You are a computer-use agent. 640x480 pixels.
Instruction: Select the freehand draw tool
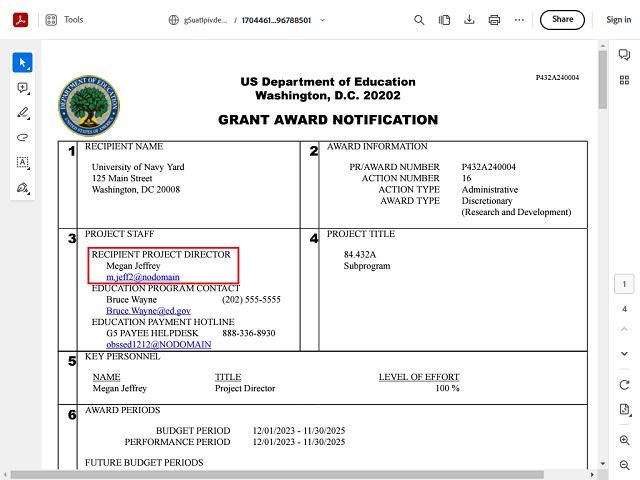point(22,138)
